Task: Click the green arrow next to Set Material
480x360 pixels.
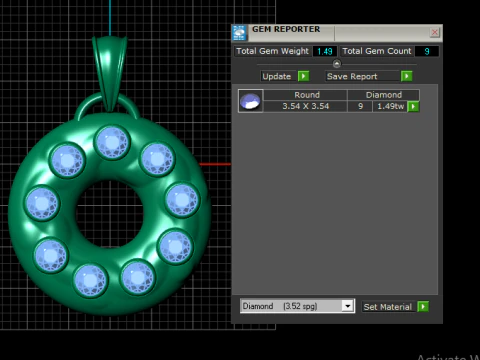Action: (x=423, y=307)
